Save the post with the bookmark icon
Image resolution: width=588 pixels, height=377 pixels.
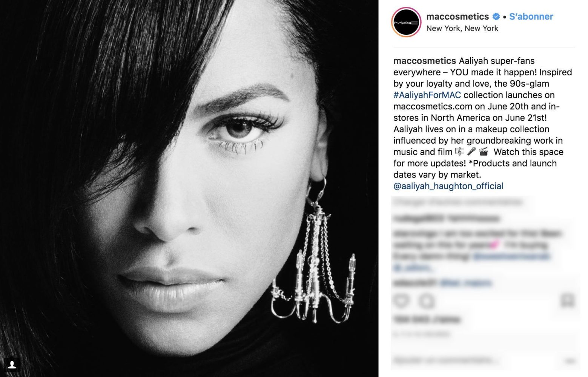(567, 300)
